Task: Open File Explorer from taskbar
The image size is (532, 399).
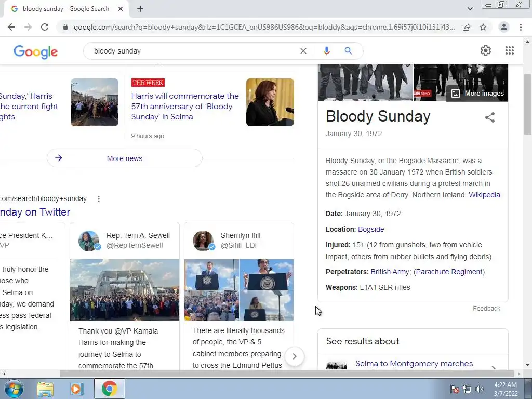Action: [x=45, y=389]
